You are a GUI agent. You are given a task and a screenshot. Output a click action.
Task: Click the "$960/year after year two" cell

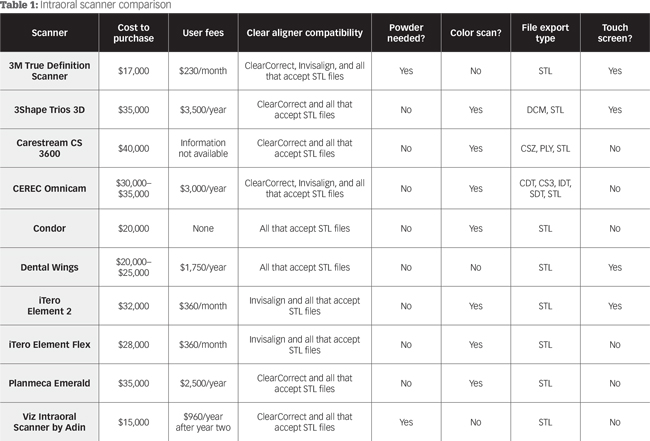pos(202,421)
